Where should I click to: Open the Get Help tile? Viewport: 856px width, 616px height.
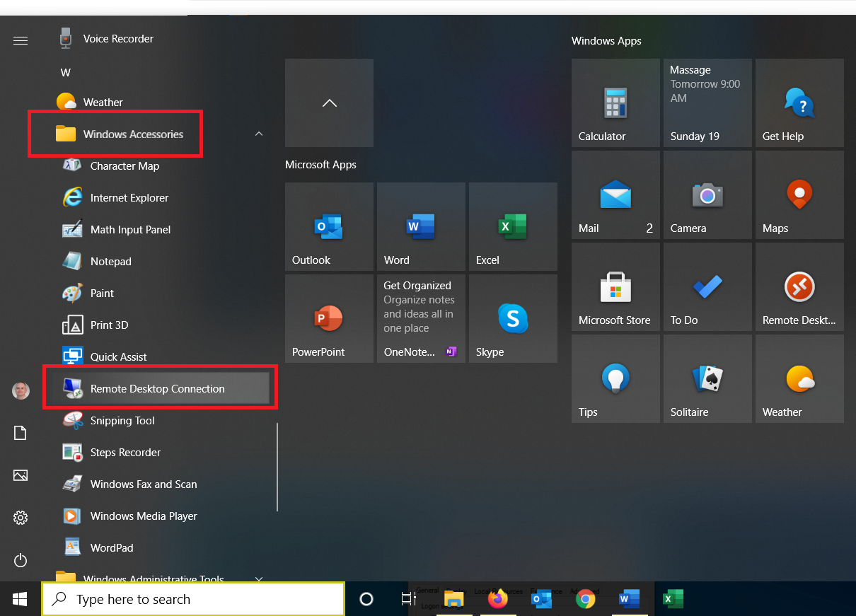[799, 103]
